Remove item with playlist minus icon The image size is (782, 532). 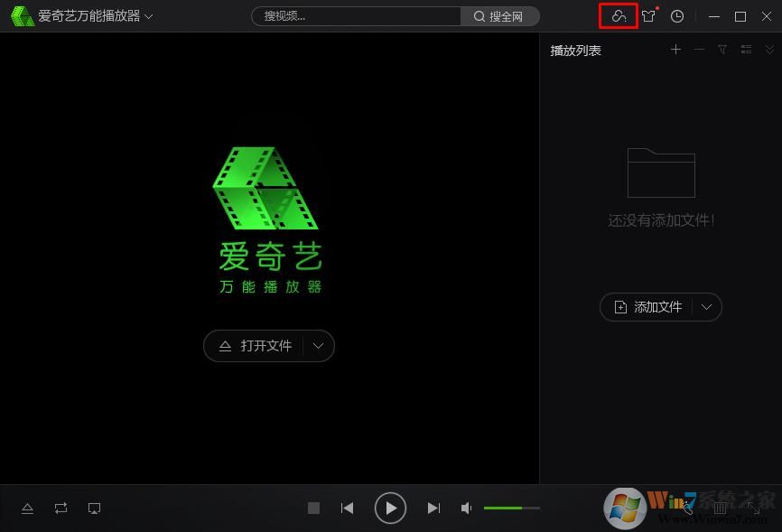pyautogui.click(x=699, y=50)
